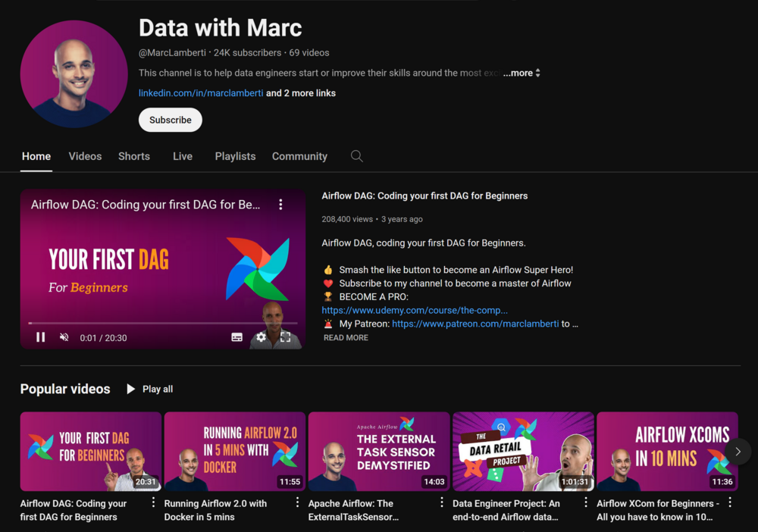758x532 pixels.
Task: Seek using the video progress bar
Action: tap(163, 321)
